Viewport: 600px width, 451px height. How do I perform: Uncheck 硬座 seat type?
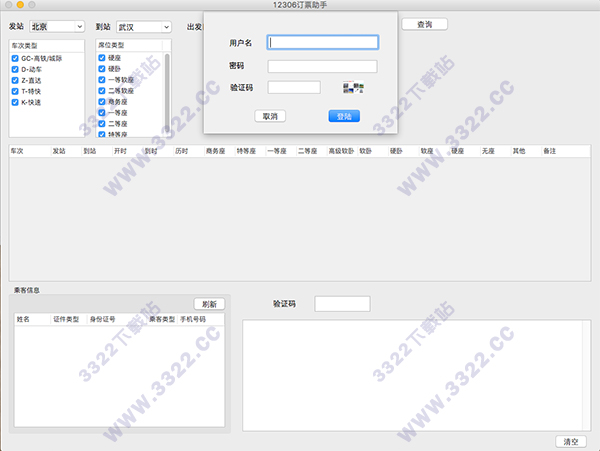pyautogui.click(x=102, y=58)
